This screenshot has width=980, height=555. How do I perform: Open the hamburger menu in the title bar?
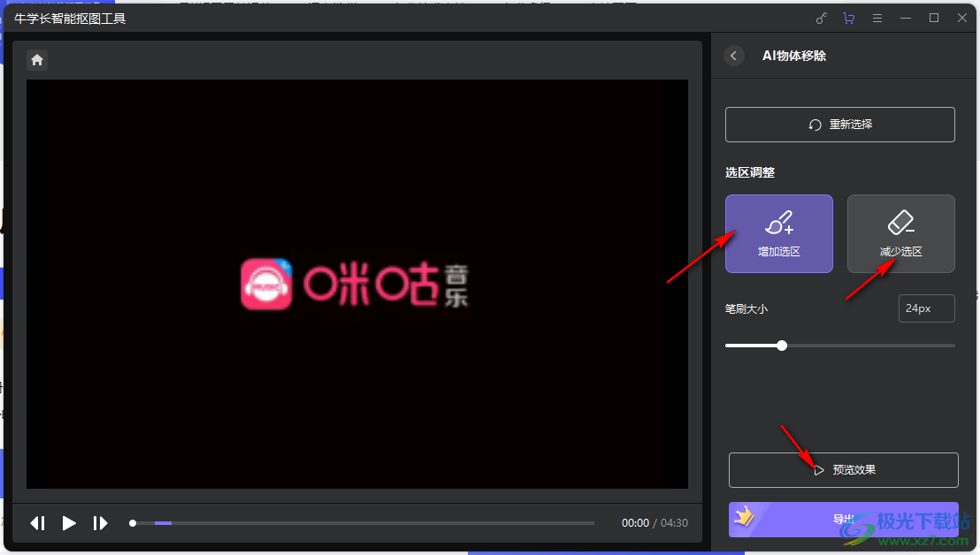877,19
